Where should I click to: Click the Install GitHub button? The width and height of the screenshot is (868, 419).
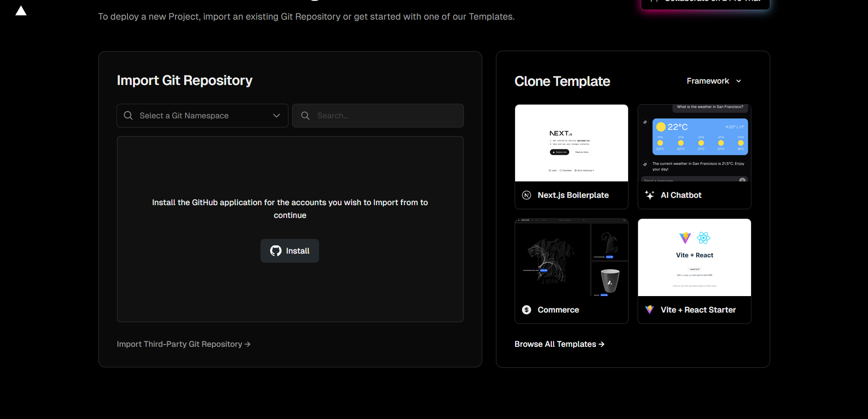(290, 251)
